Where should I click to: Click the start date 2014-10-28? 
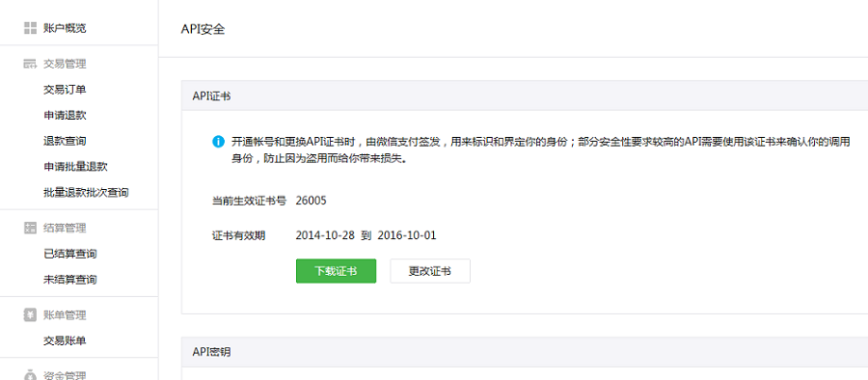tap(325, 235)
